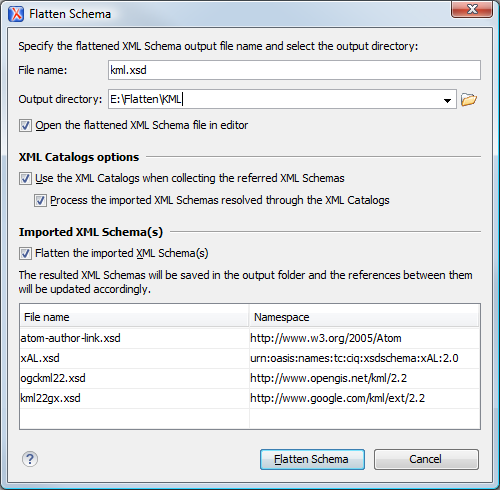The image size is (500, 490).
Task: Expand the Output directory dropdown arrow
Action: click(x=447, y=100)
